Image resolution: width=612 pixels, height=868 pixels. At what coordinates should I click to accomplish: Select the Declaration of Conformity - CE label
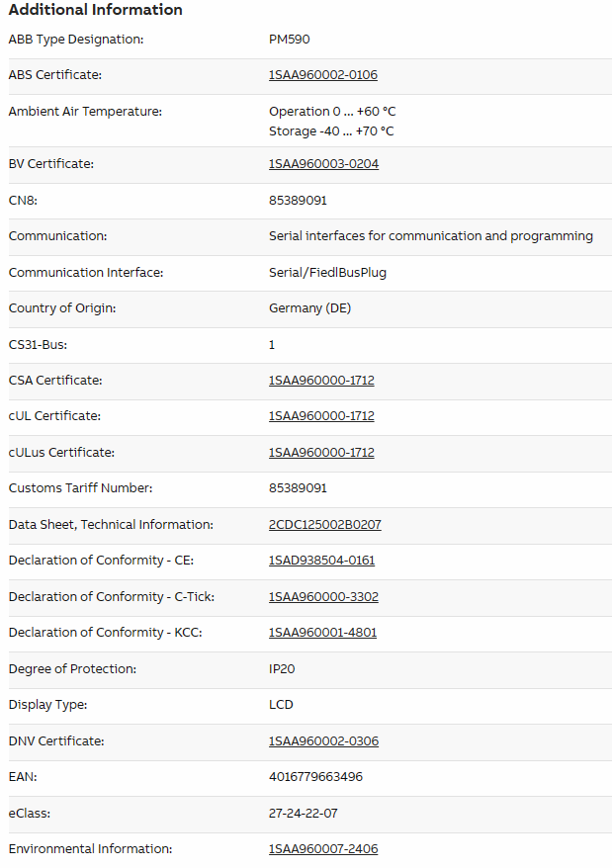tap(101, 561)
